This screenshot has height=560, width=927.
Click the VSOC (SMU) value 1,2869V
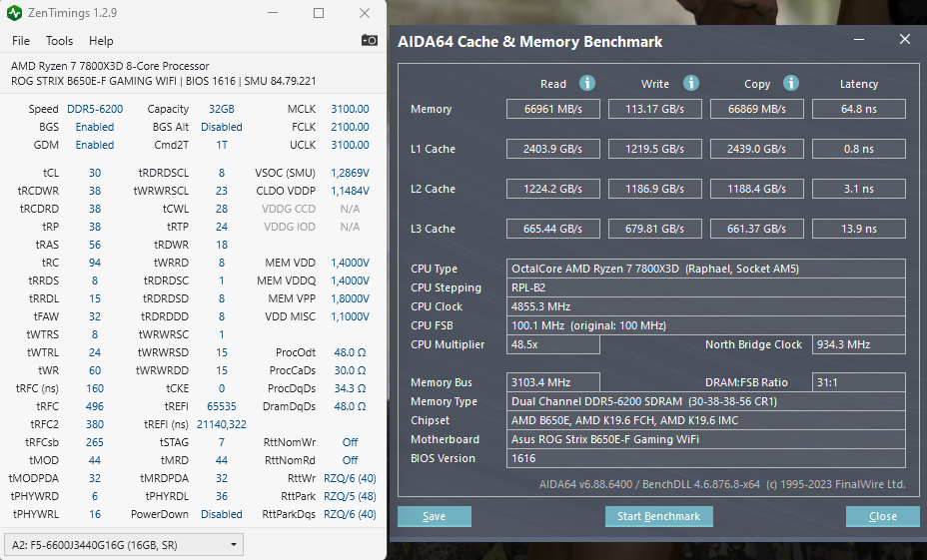350,173
